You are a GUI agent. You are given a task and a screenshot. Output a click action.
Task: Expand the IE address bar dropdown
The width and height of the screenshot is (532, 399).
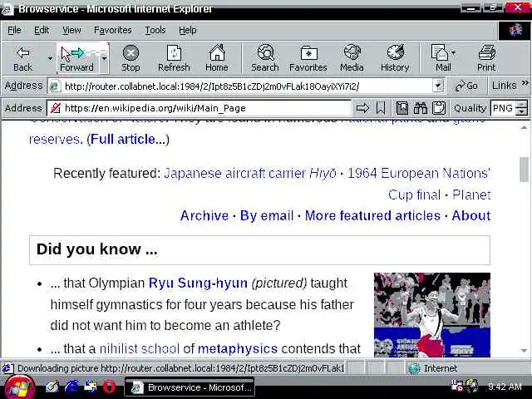click(x=438, y=86)
